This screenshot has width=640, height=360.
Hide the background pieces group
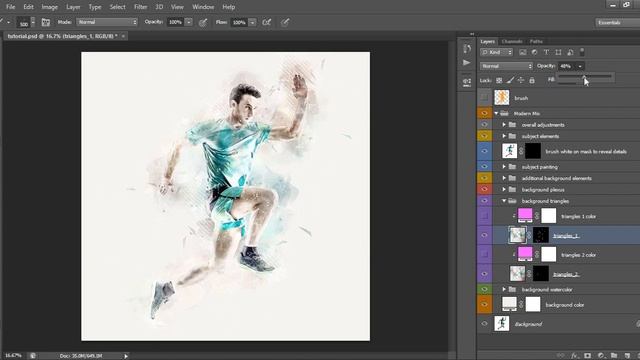tap(484, 189)
